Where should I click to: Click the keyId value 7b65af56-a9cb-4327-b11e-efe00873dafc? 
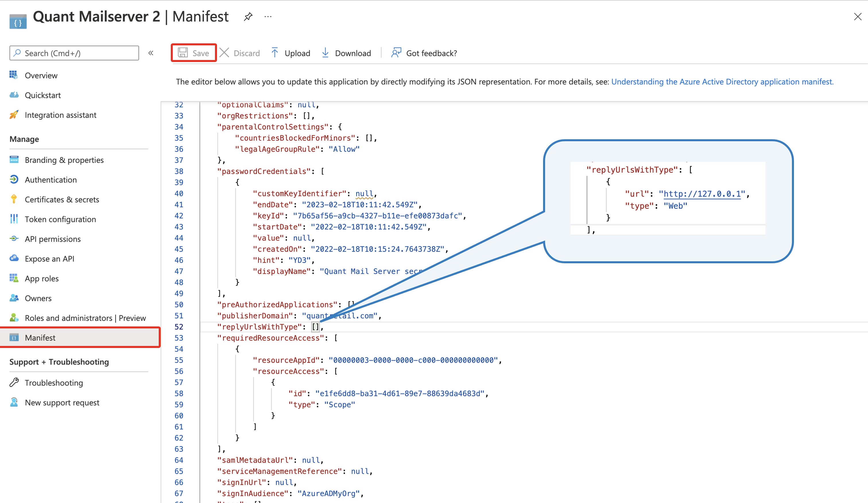pyautogui.click(x=377, y=215)
